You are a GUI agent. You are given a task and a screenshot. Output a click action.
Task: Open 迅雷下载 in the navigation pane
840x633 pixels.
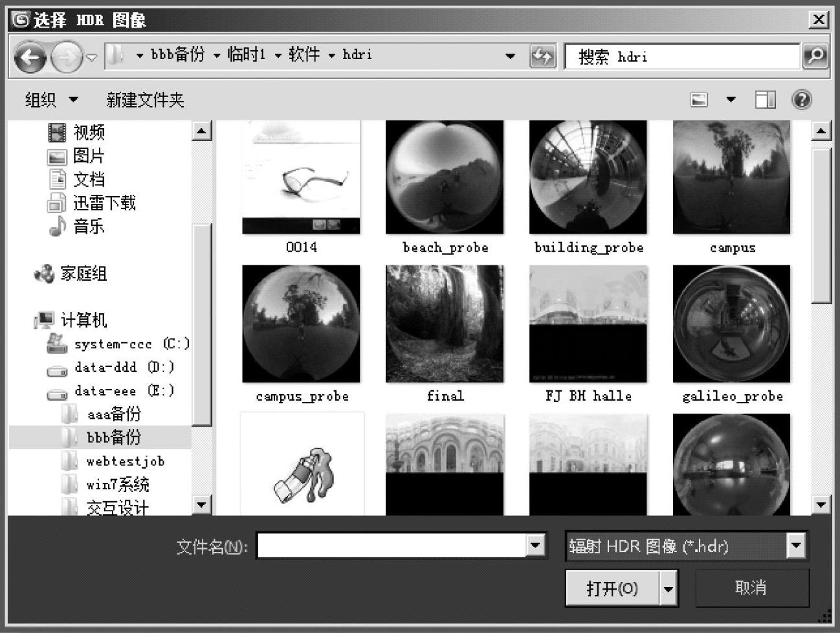coord(92,203)
